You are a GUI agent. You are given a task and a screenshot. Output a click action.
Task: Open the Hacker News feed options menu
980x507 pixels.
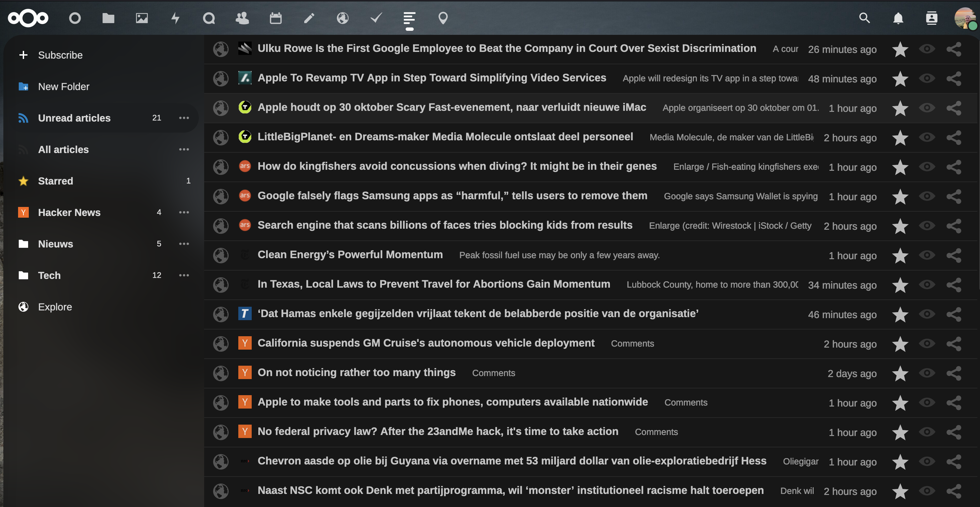(184, 212)
